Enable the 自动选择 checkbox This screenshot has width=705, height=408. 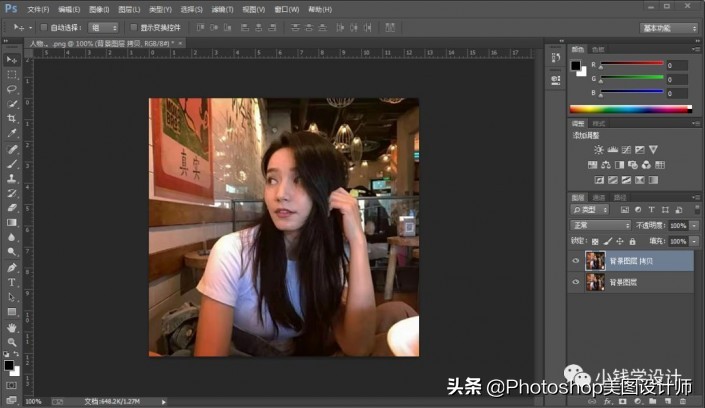pyautogui.click(x=44, y=27)
